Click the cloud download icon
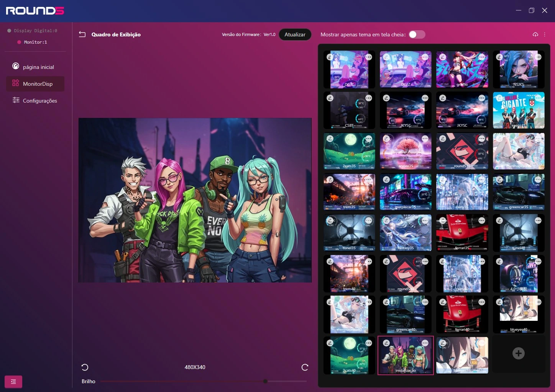This screenshot has height=392, width=555. coord(535,34)
